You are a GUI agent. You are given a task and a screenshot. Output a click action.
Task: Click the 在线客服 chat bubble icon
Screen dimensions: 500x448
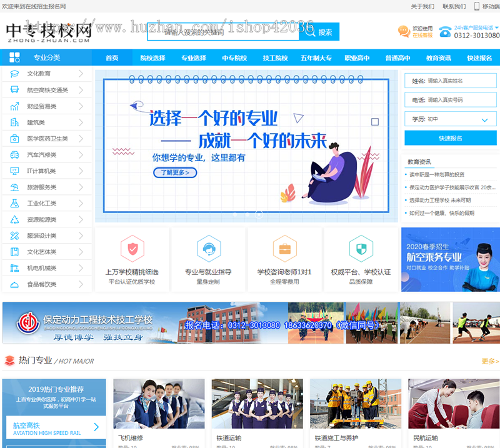click(404, 31)
